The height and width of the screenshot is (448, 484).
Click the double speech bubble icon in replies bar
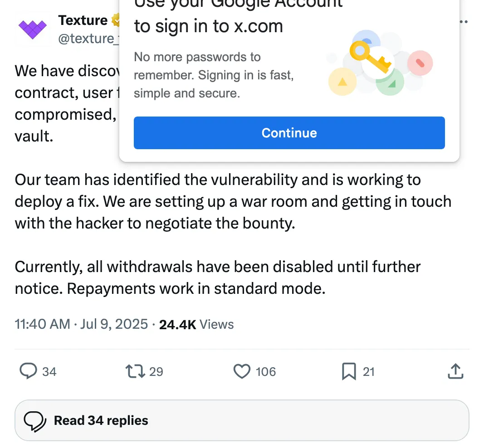[x=35, y=421]
